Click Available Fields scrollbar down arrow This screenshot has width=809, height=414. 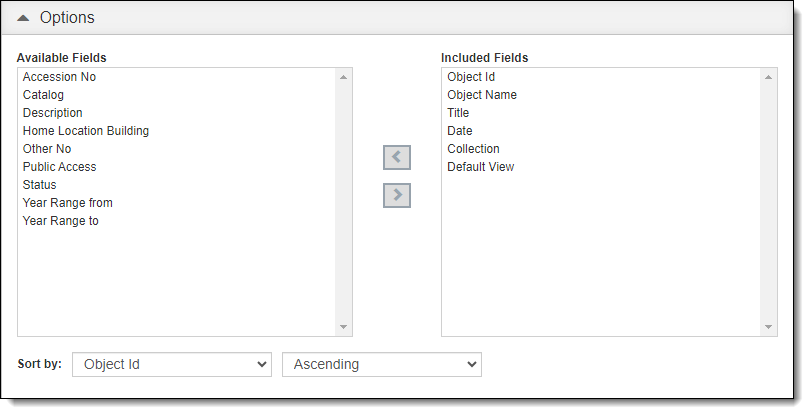[344, 327]
